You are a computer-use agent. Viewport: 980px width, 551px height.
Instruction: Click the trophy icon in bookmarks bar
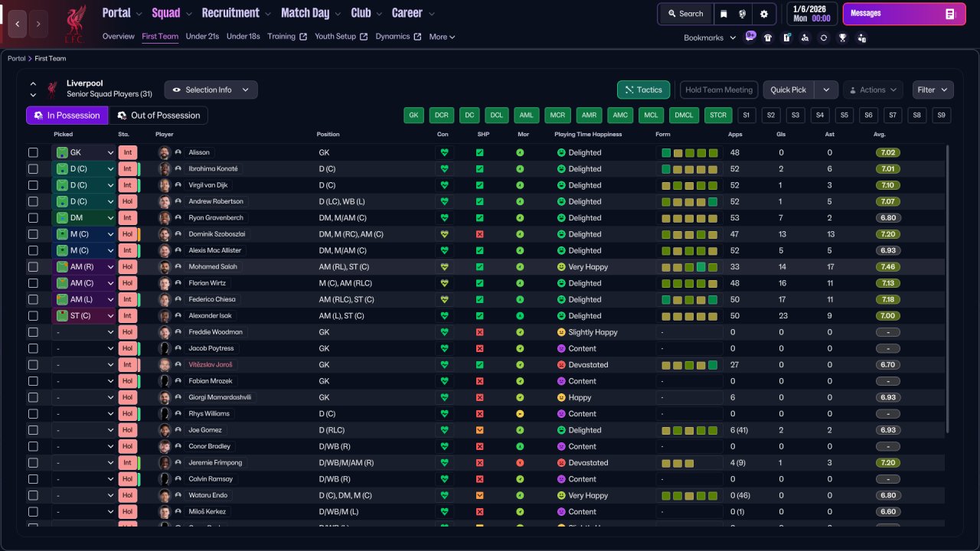(842, 37)
